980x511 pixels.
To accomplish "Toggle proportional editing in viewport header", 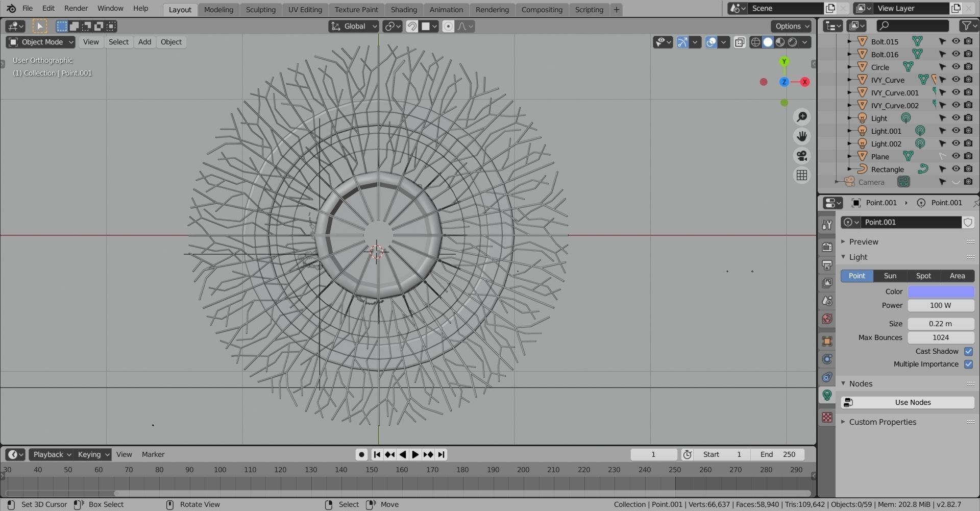I will pyautogui.click(x=448, y=26).
